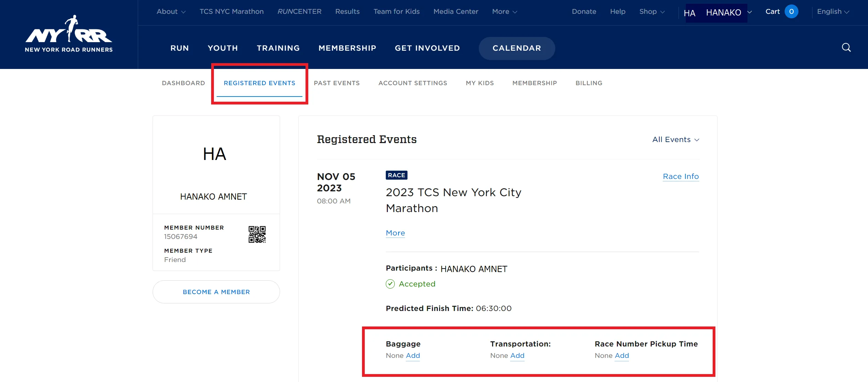The image size is (868, 382).
Task: Change language via English dropdown
Action: (833, 12)
